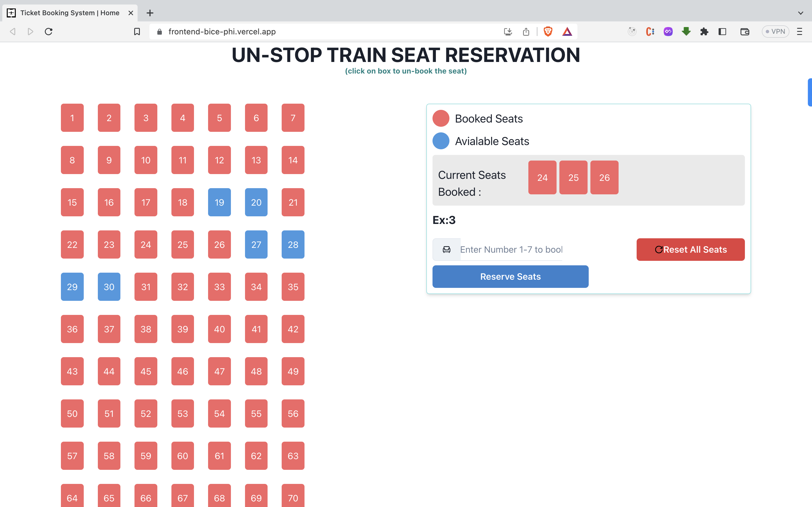The width and height of the screenshot is (812, 507).
Task: Open the extensions puzzle piece icon
Action: tap(704, 31)
